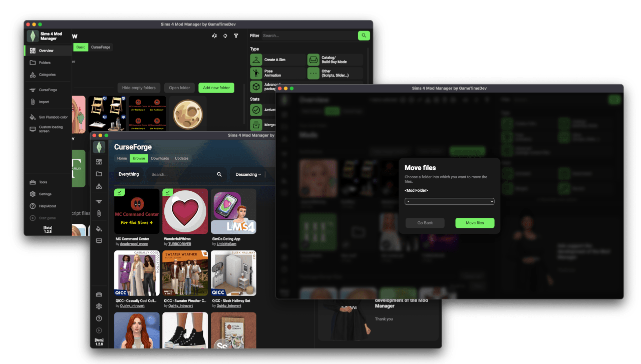Click the toolbox icon in the CurseForge window sidebar
Viewport: 641px width, 364px height.
(x=99, y=294)
